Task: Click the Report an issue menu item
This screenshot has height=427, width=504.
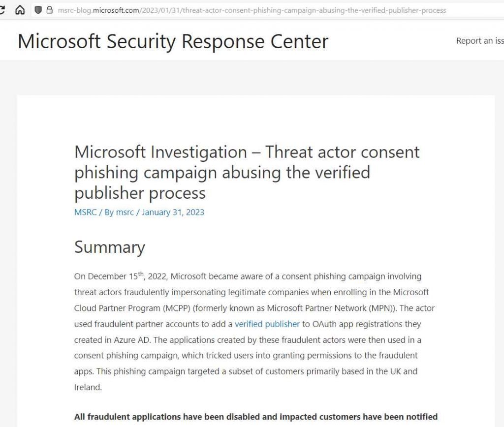Action: [x=479, y=41]
